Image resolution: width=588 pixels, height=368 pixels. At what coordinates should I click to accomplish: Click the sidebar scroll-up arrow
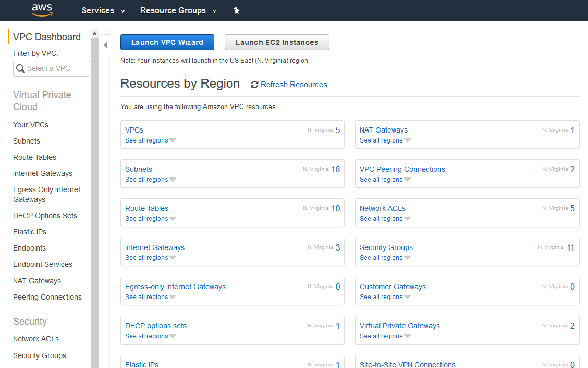coord(94,34)
